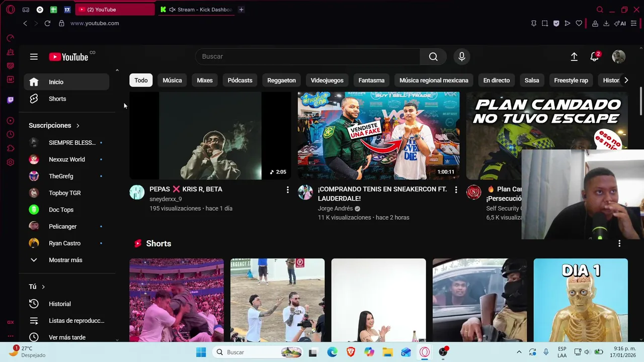Viewport: 644px width, 362px height.
Task: Open YouTube notifications bell
Action: pos(595,57)
